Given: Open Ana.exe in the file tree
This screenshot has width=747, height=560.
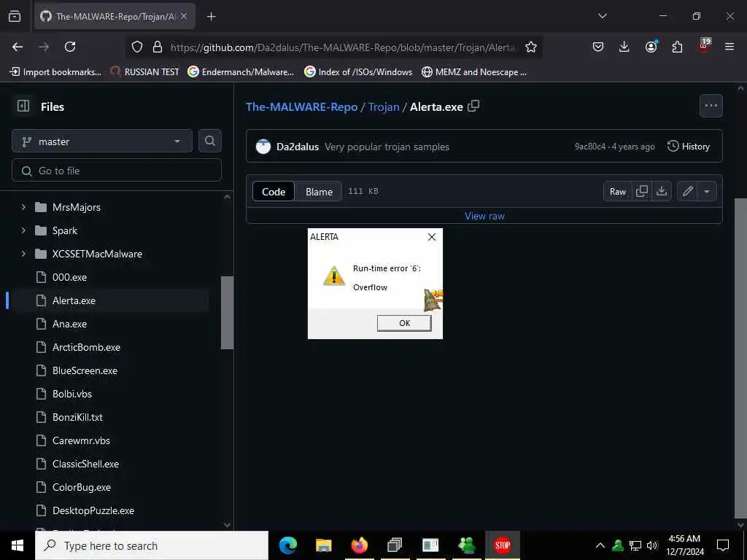Looking at the screenshot, I should [x=69, y=324].
